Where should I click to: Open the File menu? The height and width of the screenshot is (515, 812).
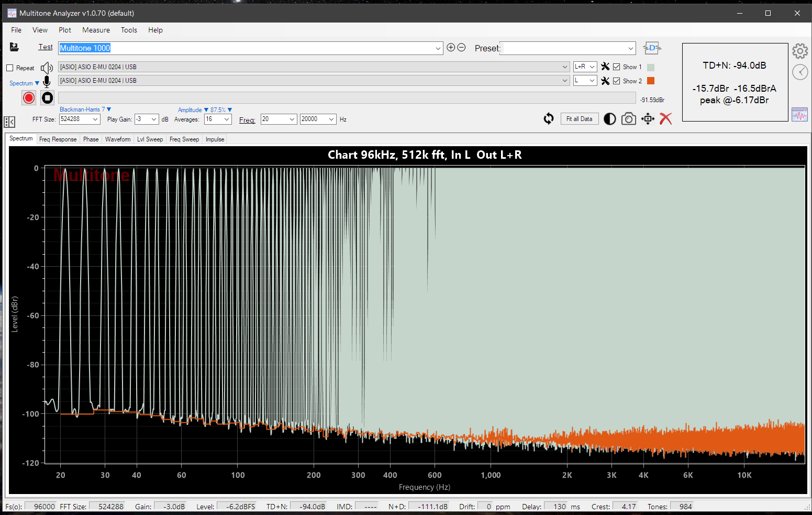16,30
